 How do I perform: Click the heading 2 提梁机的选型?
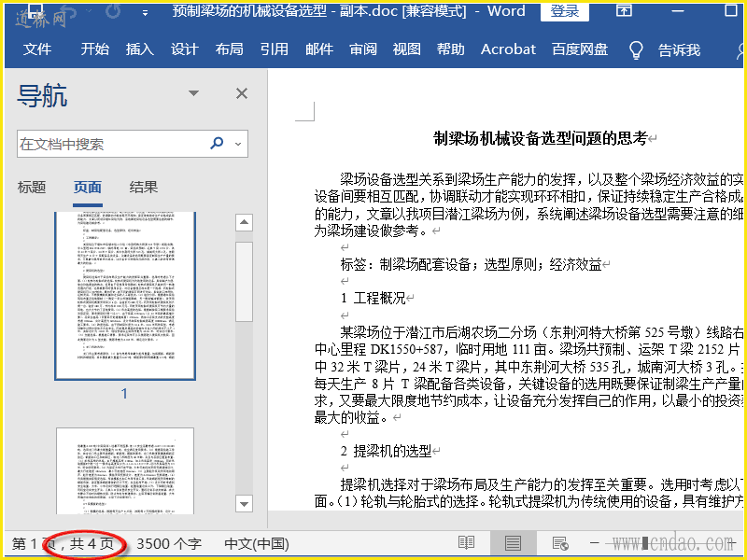[386, 451]
